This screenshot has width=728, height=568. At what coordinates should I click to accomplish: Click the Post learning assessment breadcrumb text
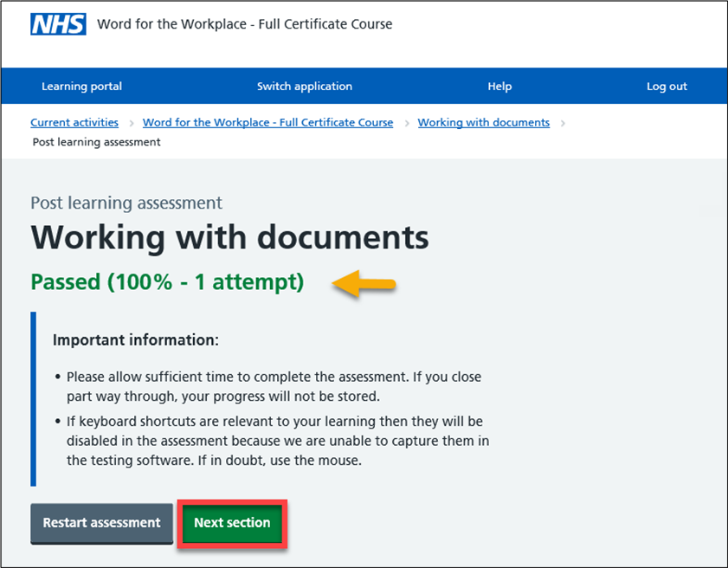[97, 142]
